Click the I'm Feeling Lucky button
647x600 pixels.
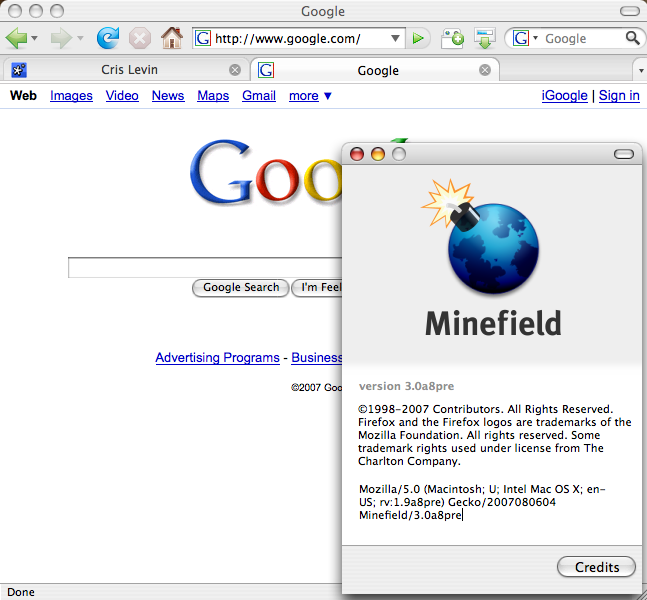pos(317,287)
